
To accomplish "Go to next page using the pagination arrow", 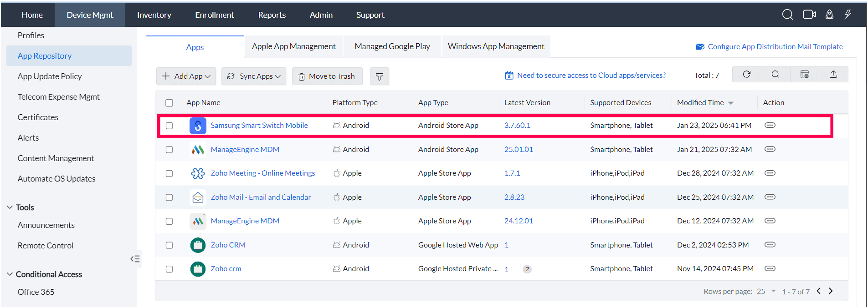I will pos(831,291).
